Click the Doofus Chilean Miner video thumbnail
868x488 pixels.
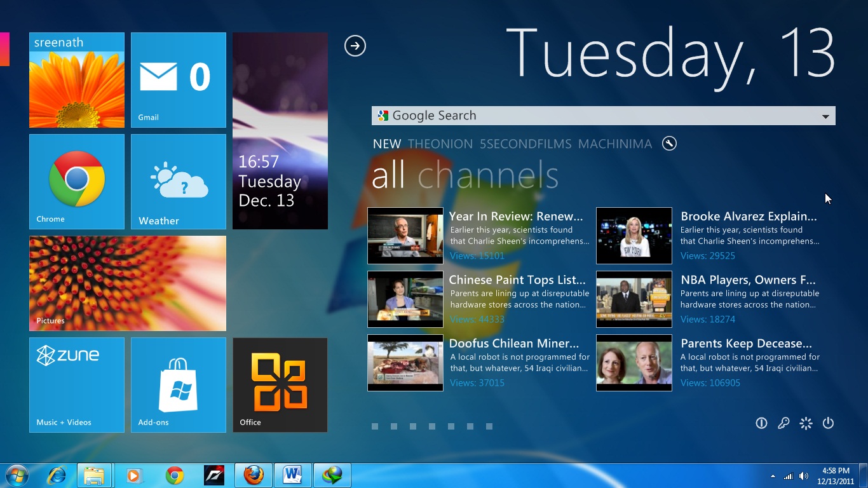click(x=405, y=363)
